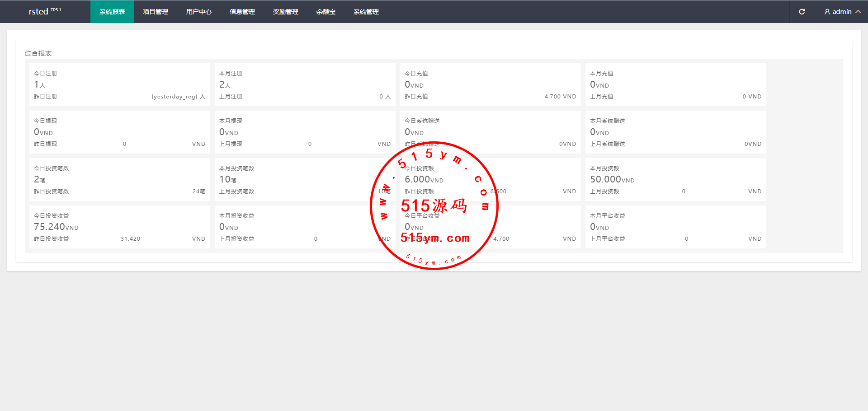Click the 本月注册 statistics card

click(x=305, y=84)
